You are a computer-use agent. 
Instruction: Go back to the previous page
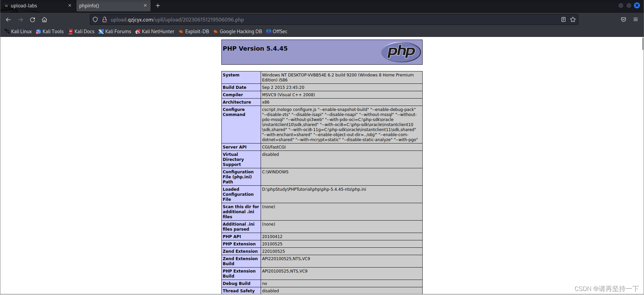coord(8,20)
